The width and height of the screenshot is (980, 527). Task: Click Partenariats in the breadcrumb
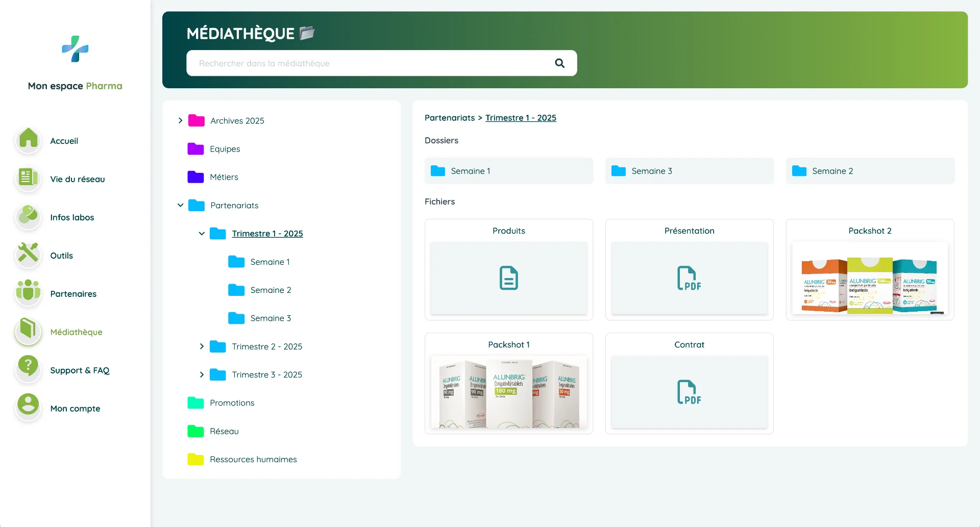tap(450, 118)
